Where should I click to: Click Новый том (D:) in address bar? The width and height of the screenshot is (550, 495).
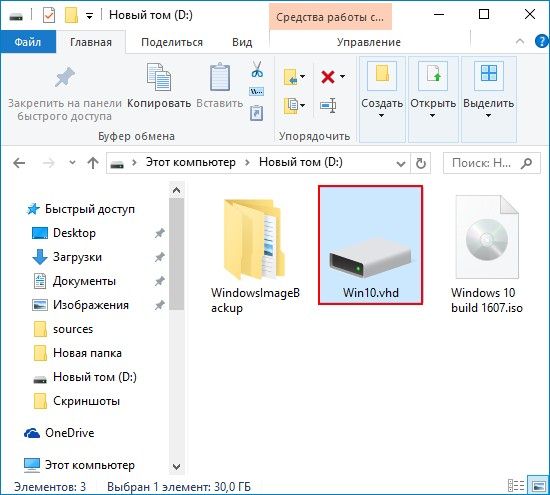pos(301,162)
